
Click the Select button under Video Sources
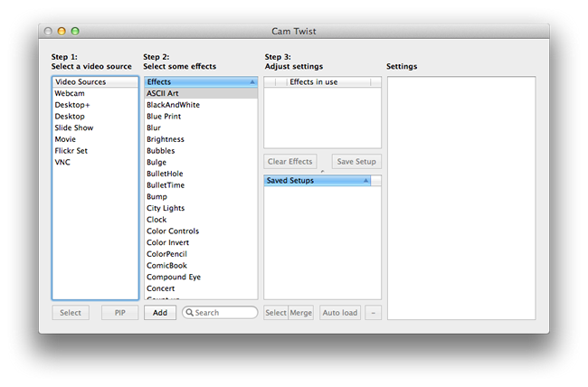click(71, 312)
